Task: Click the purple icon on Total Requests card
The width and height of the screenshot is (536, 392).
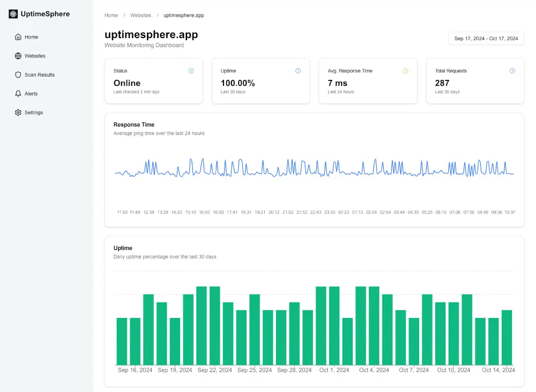Action: 512,70
